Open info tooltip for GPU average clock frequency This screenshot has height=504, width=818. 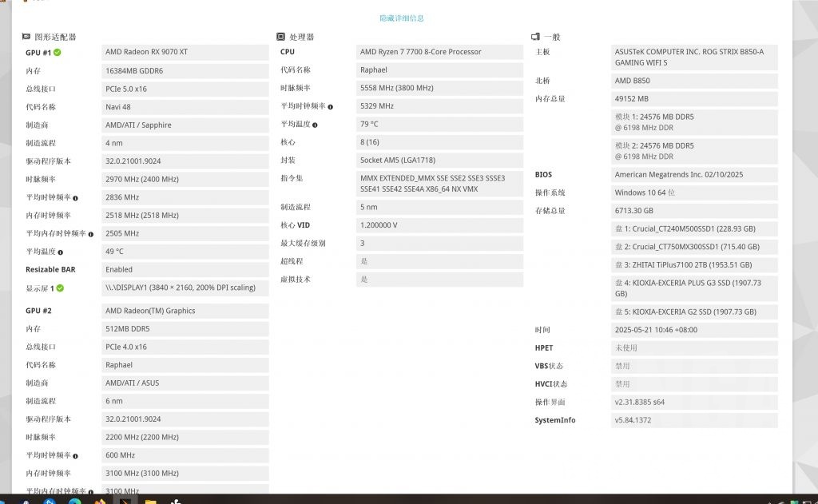click(73, 197)
